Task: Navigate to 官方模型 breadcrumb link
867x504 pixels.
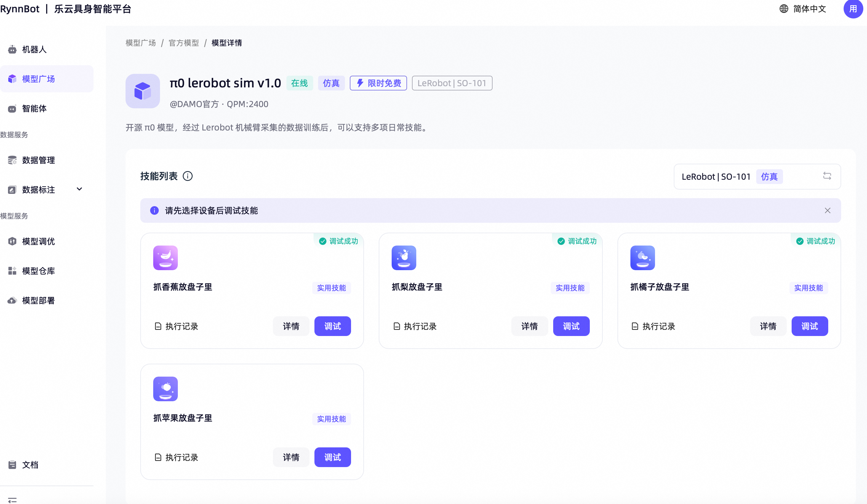Action: (184, 43)
